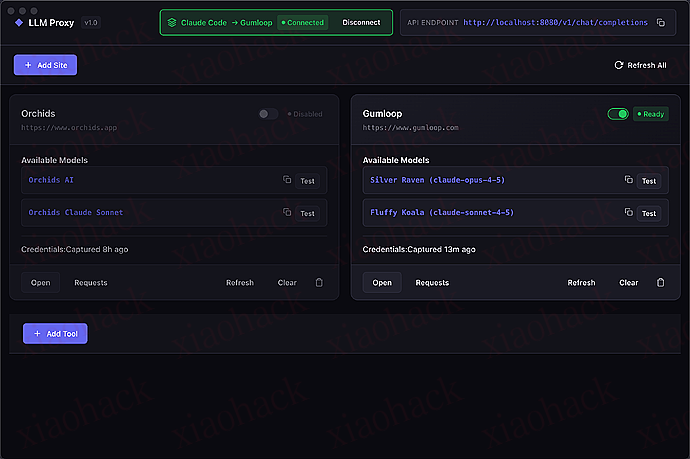This screenshot has width=690, height=459.
Task: Test the Silver Raven model
Action: [x=649, y=181]
